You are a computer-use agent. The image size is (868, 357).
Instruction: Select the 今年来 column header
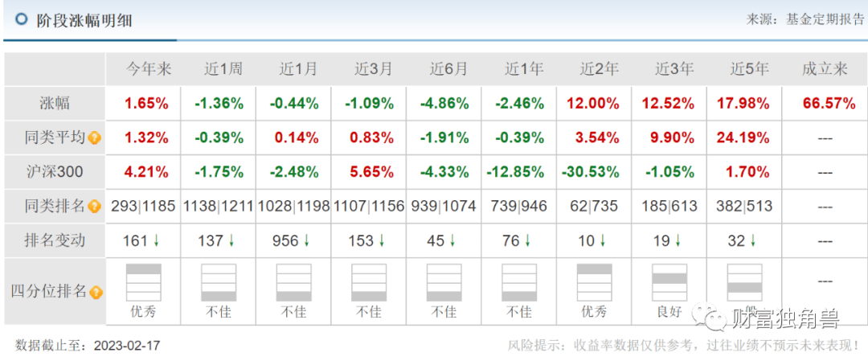(x=148, y=69)
